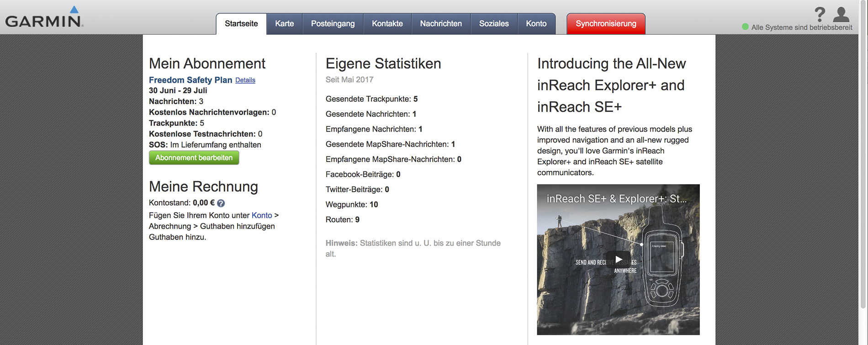This screenshot has height=345, width=868.
Task: Go to the Posteingang tab
Action: [x=333, y=24]
